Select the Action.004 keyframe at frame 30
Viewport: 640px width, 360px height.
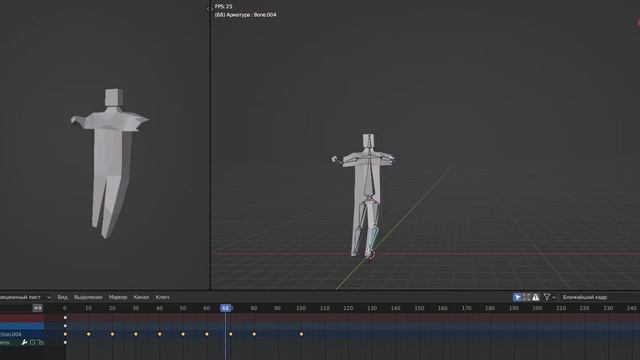(x=136, y=334)
